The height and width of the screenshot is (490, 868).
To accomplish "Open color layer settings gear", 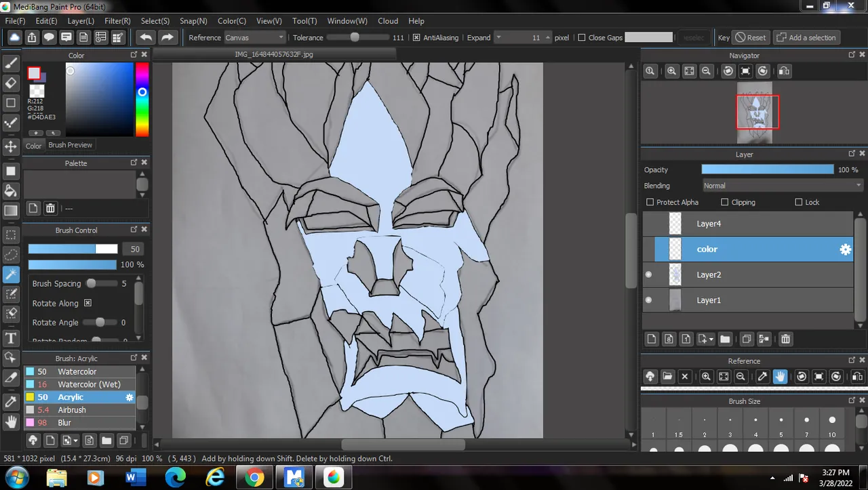I will [845, 249].
